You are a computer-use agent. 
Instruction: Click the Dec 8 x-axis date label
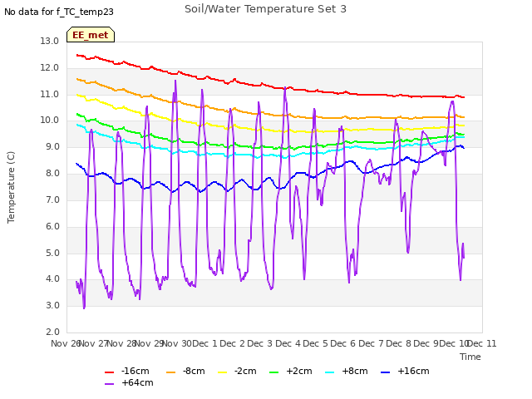pos(399,343)
